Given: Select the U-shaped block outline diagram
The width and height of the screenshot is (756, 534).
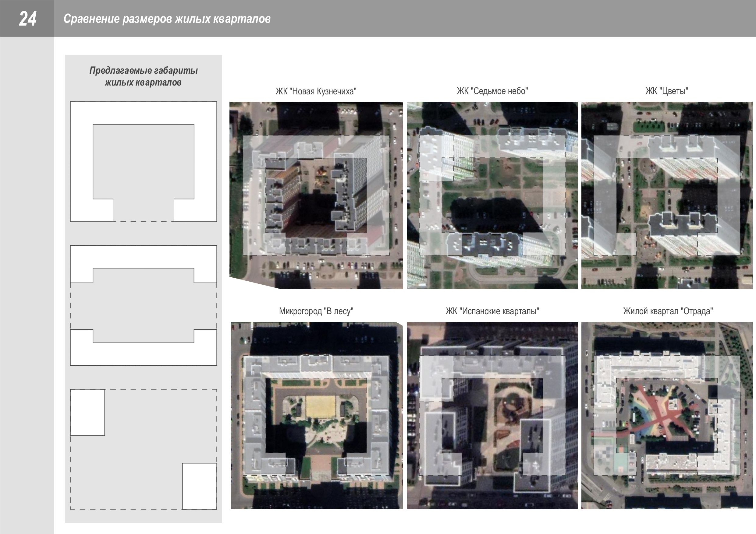Looking at the screenshot, I should [143, 162].
